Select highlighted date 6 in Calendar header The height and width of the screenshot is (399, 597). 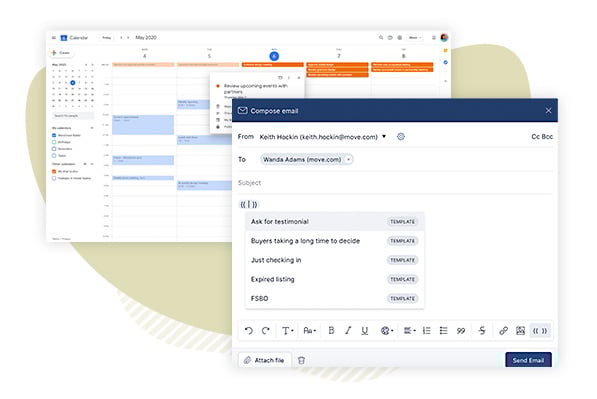274,56
